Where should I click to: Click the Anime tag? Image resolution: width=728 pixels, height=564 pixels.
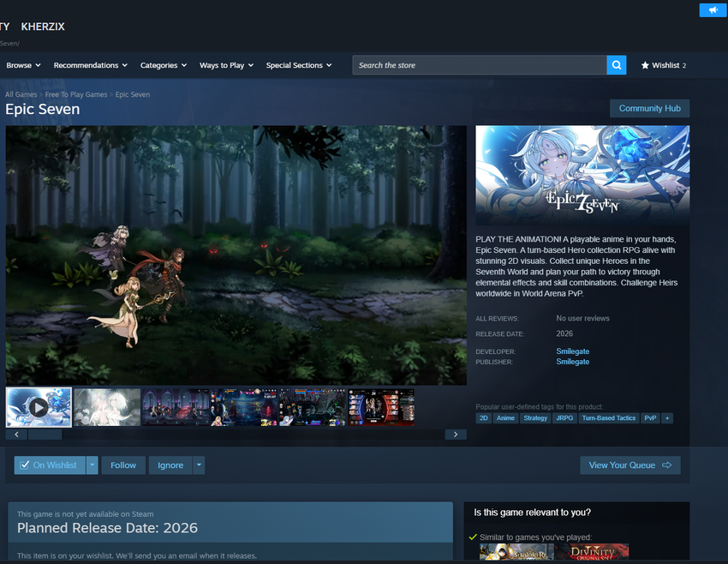pyautogui.click(x=505, y=418)
